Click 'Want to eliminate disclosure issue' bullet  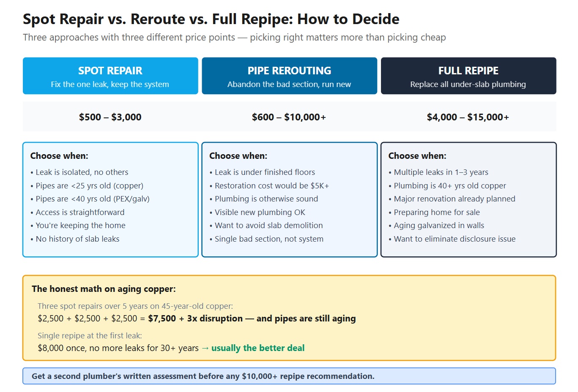click(451, 239)
